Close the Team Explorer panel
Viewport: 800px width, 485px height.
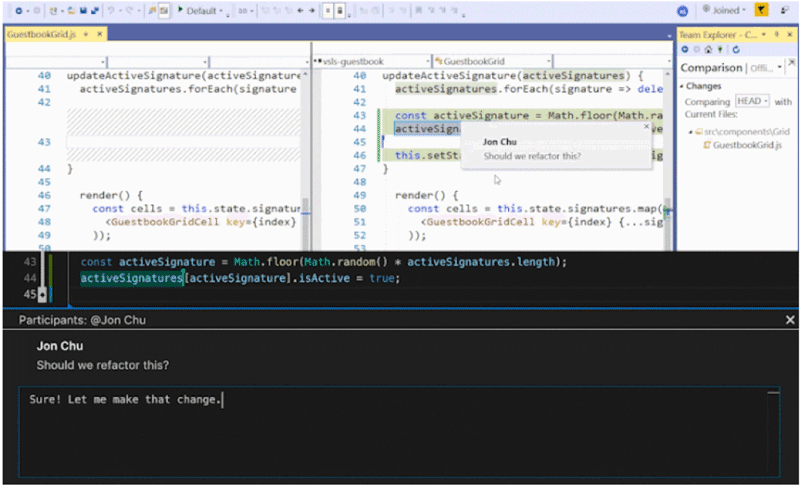pyautogui.click(x=790, y=34)
